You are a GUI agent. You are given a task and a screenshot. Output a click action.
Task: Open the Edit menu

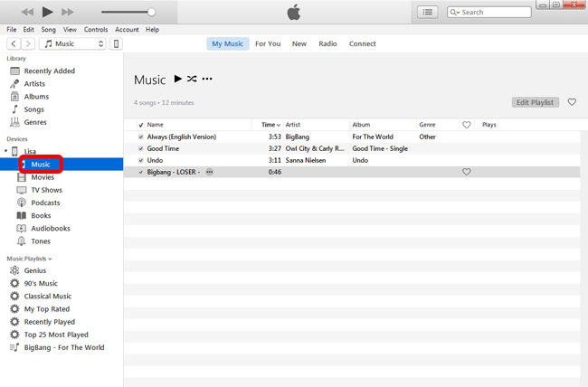[x=29, y=29]
